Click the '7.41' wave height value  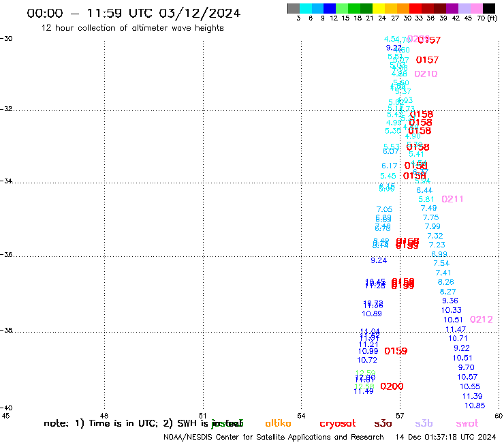click(x=443, y=273)
